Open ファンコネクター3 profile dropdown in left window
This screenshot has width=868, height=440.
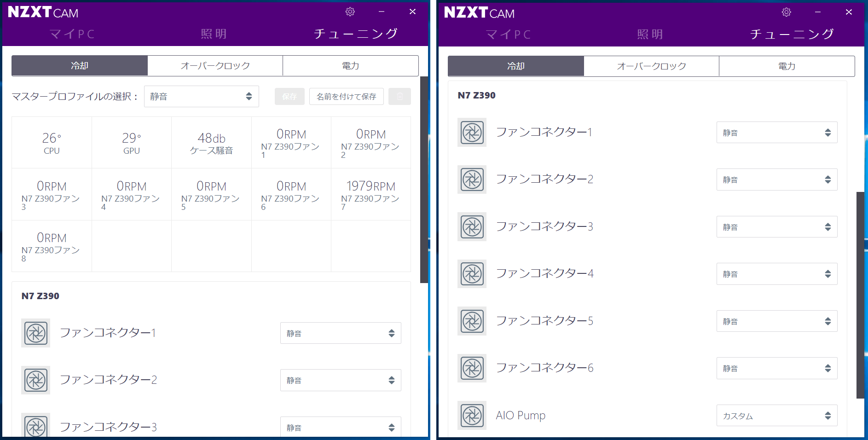tap(341, 427)
